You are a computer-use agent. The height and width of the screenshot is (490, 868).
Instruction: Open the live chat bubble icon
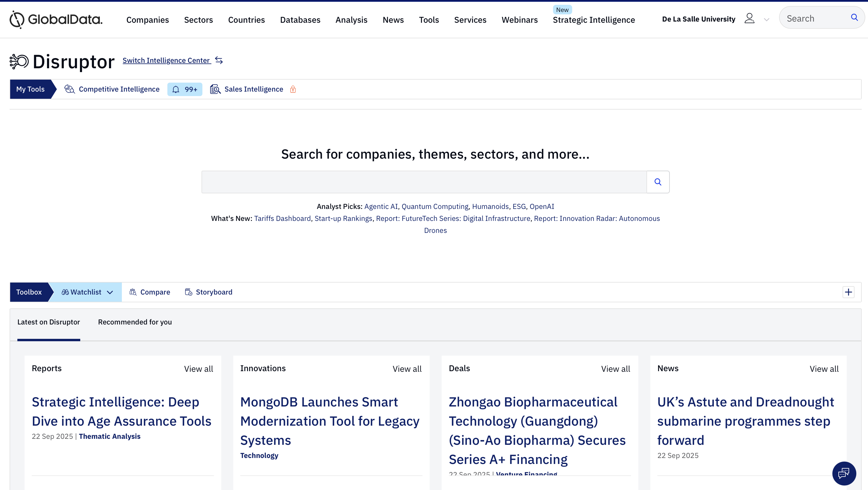[x=844, y=473]
